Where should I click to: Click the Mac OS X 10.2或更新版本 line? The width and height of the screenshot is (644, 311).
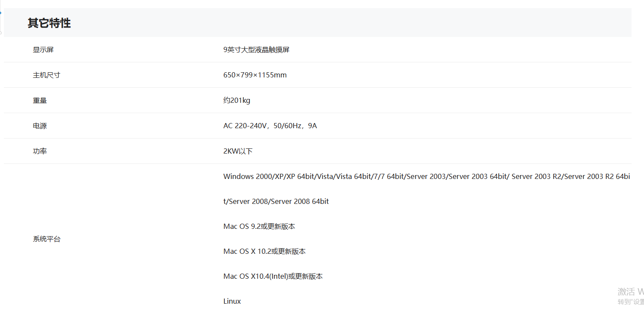[264, 252]
